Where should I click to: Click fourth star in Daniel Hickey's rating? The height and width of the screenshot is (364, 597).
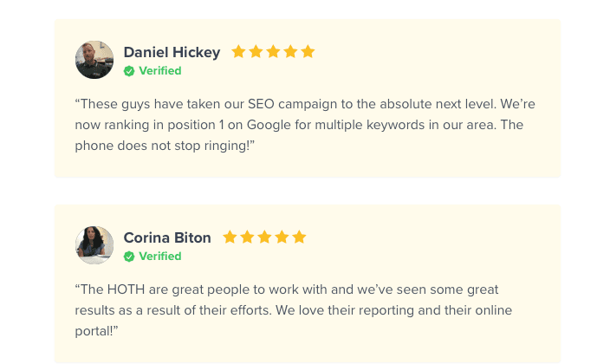[x=290, y=52]
